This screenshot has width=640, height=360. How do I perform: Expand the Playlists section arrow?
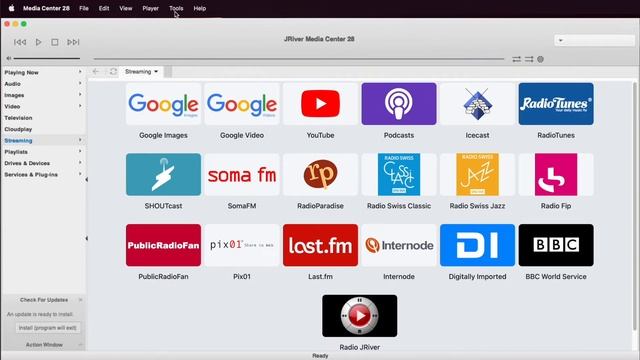[80, 151]
